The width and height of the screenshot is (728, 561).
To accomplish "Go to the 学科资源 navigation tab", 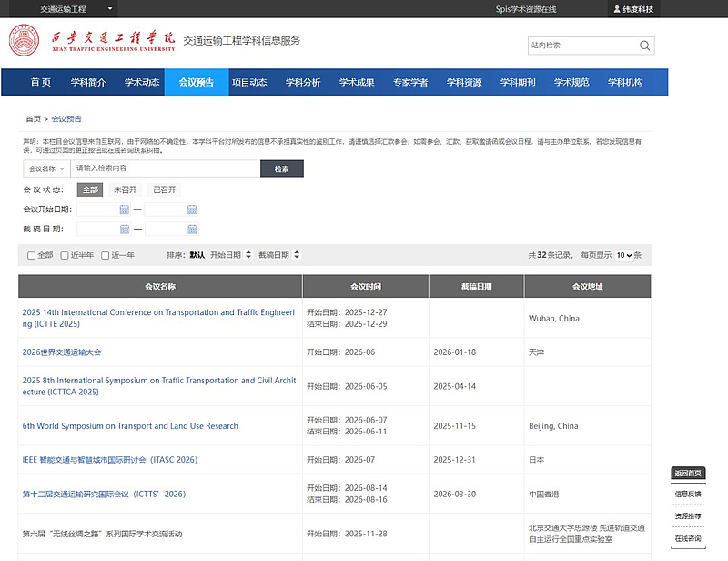I will 464,82.
